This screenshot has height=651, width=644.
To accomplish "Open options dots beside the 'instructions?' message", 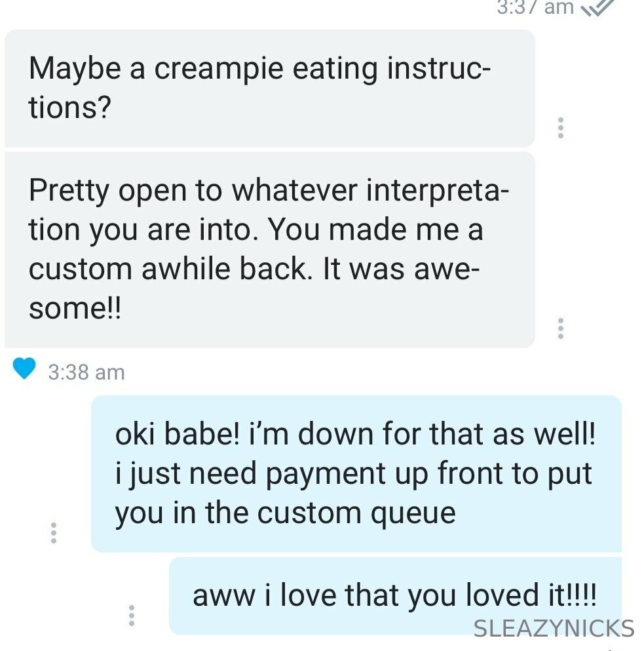I will 561,127.
